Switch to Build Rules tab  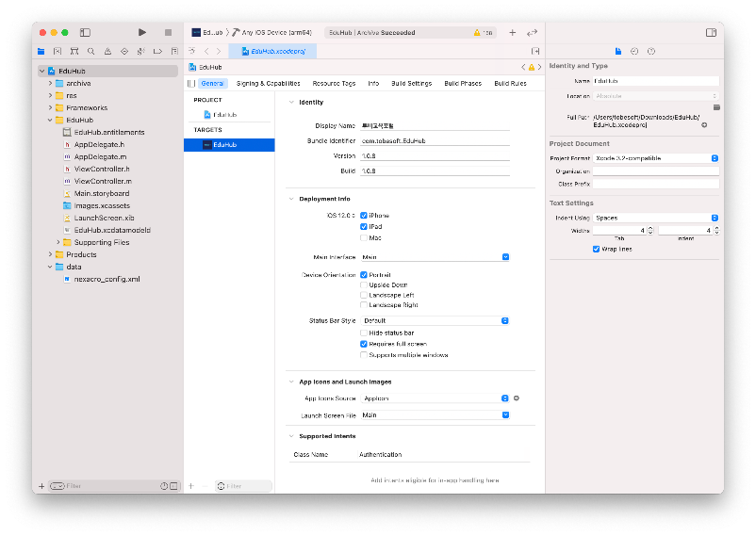pyautogui.click(x=510, y=84)
